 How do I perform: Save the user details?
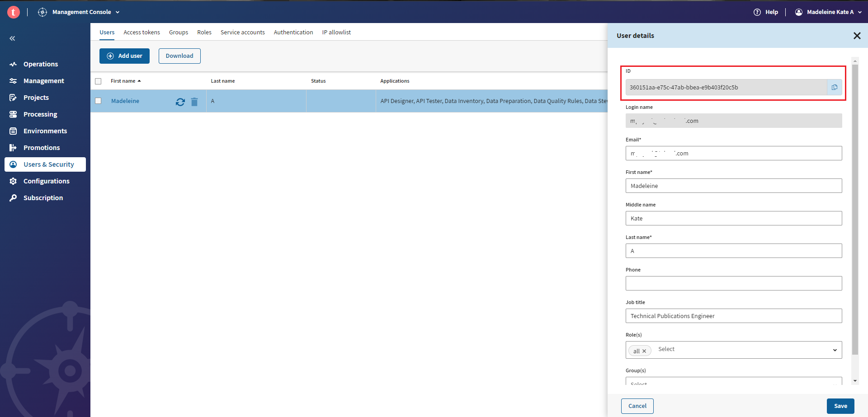840,406
